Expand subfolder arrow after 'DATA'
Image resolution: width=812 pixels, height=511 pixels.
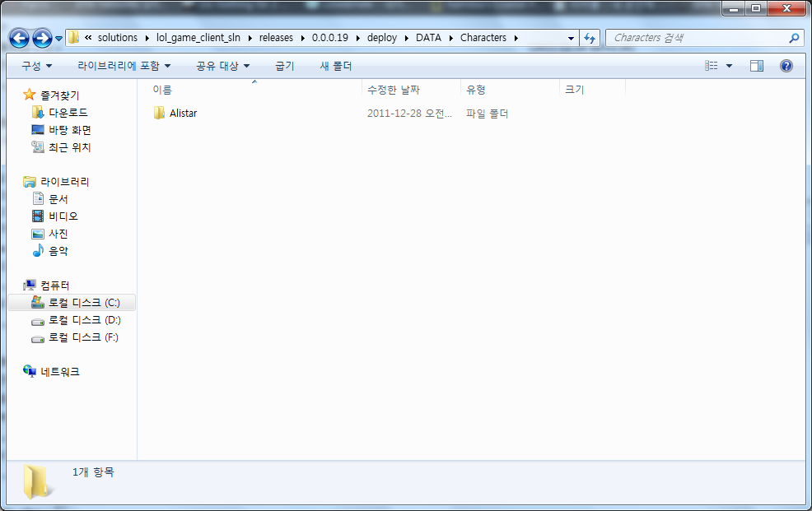pyautogui.click(x=451, y=38)
